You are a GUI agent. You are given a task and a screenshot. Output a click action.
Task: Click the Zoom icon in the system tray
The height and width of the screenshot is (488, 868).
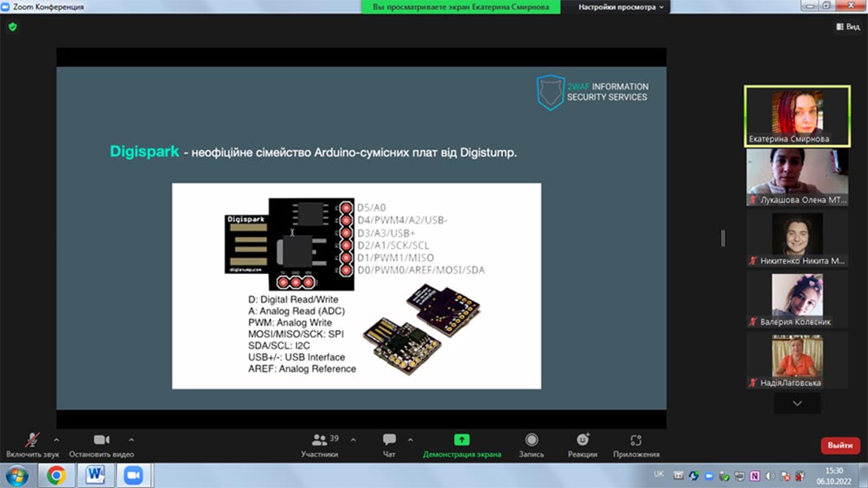709,476
